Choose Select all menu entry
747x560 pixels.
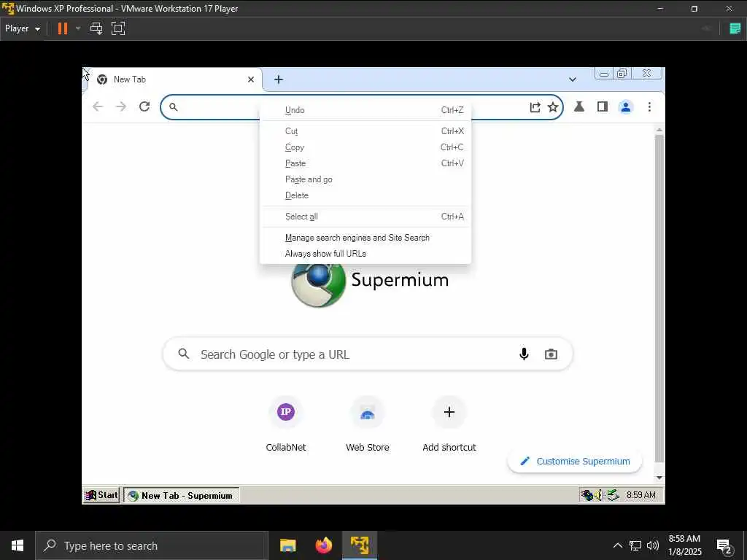pyautogui.click(x=365, y=217)
